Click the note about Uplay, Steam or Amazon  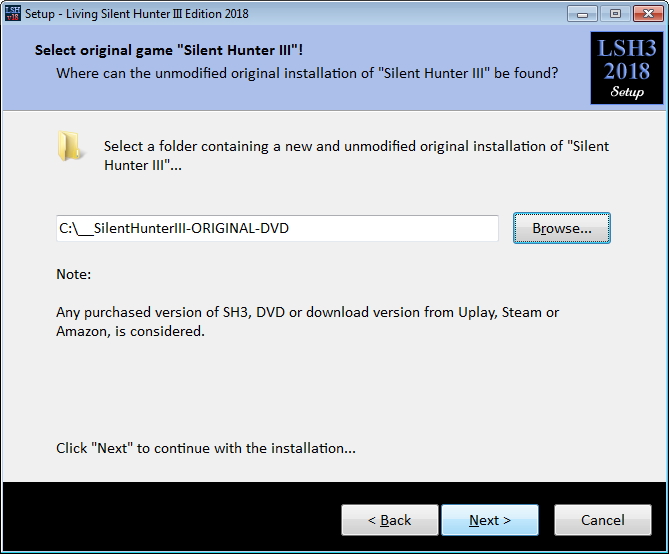pyautogui.click(x=307, y=321)
